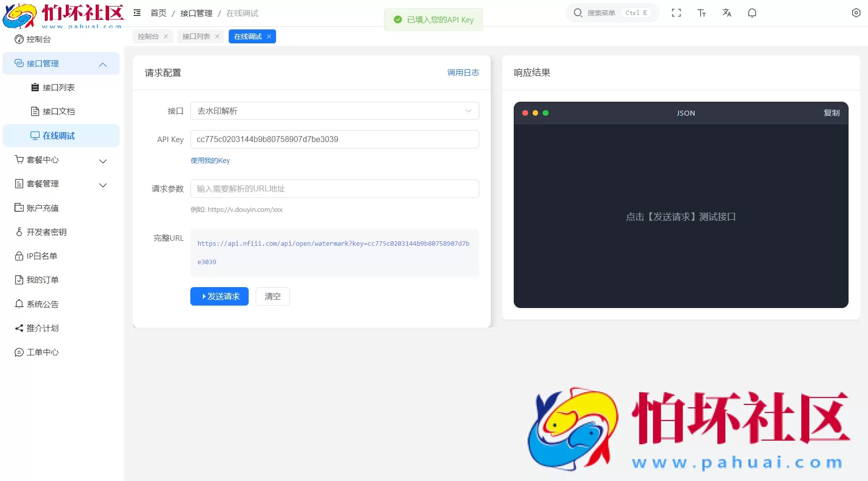Image resolution: width=868 pixels, height=481 pixels.
Task: Open 接口文档 in the sidebar
Action: [58, 112]
